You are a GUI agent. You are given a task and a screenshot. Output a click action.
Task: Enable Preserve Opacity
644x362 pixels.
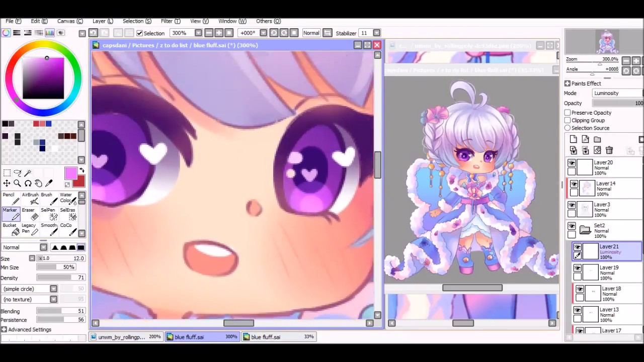(x=568, y=113)
